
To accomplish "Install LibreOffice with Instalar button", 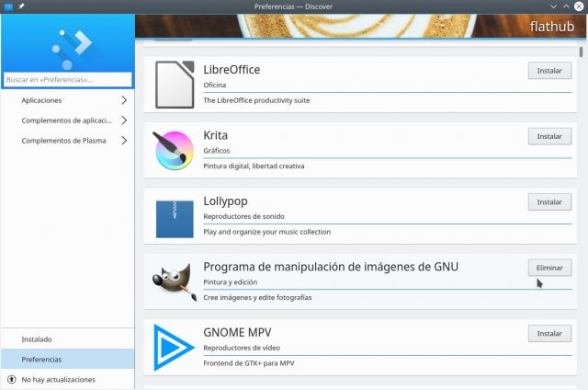I will (x=549, y=71).
